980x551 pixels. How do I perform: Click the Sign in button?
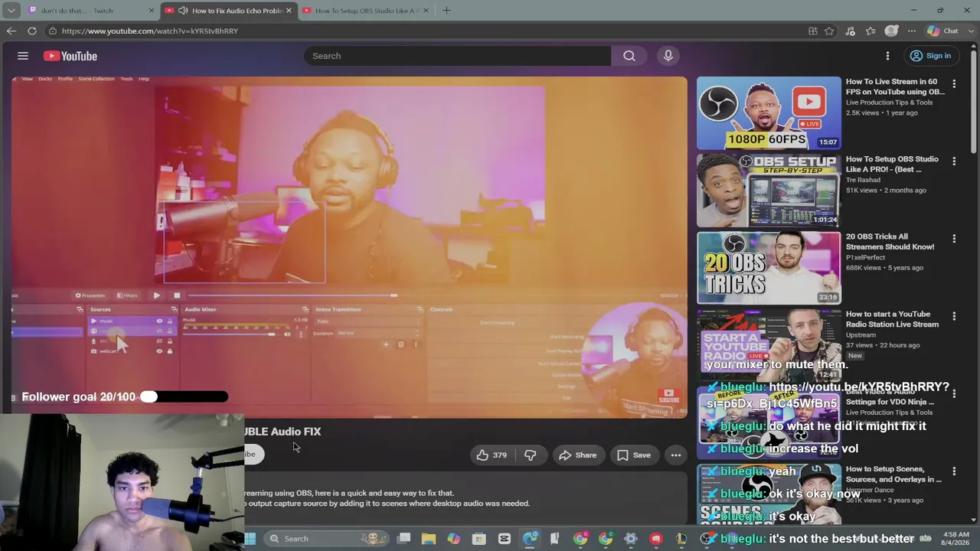click(930, 56)
